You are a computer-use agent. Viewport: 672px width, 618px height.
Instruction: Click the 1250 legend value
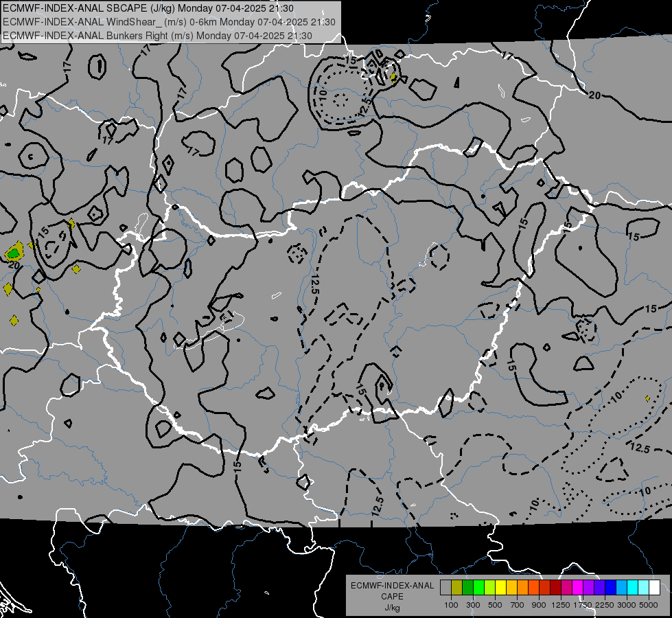[561, 605]
